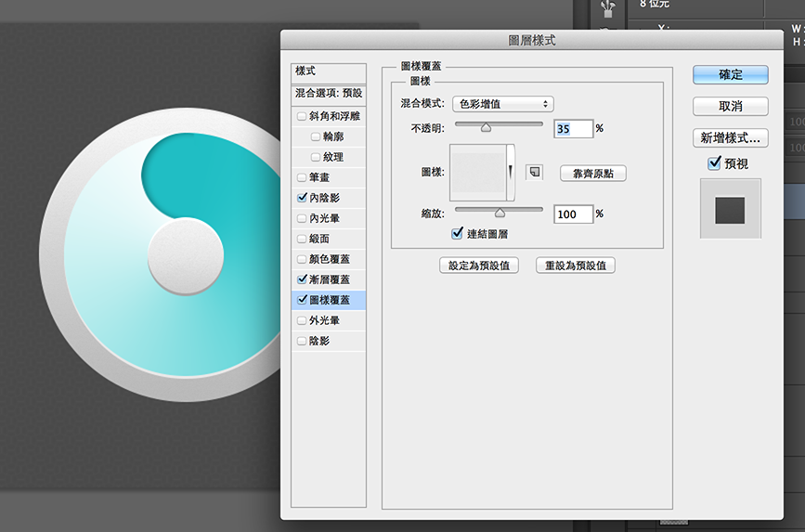Image resolution: width=805 pixels, height=532 pixels.
Task: Toggle the 預視 preview checkbox
Action: 714,163
